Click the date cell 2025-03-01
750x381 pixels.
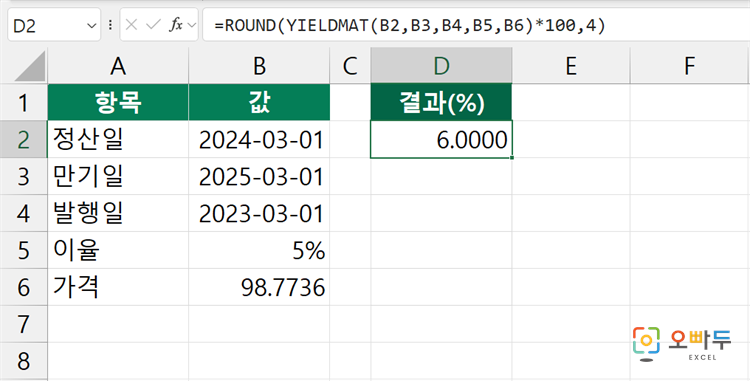tap(259, 176)
